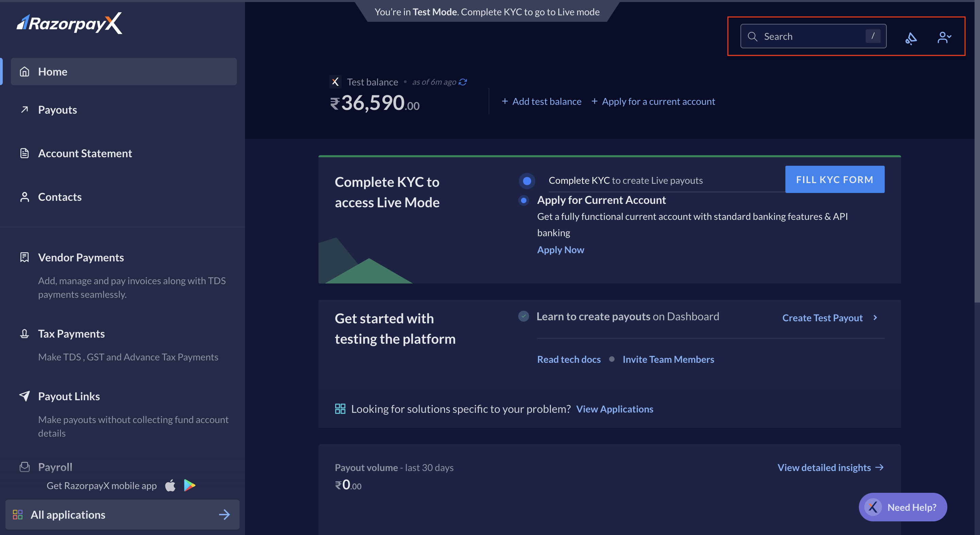
Task: Click the page vertical scrollbar
Action: 977,152
